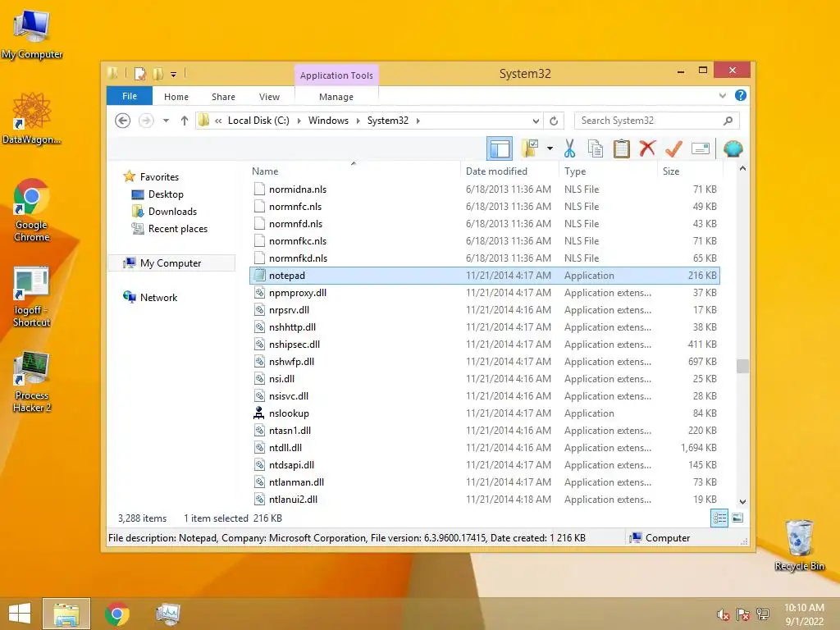
Task: Click the email envelope toolbar icon
Action: tap(701, 148)
